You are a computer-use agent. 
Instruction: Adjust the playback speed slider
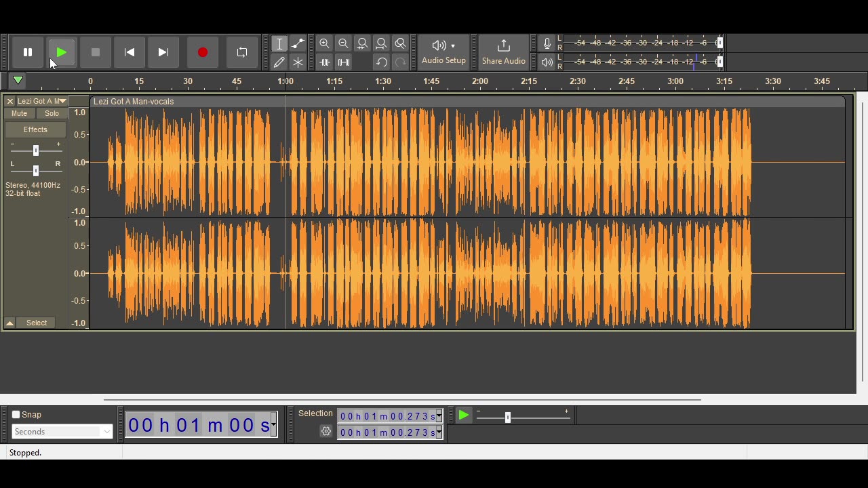pos(507,418)
